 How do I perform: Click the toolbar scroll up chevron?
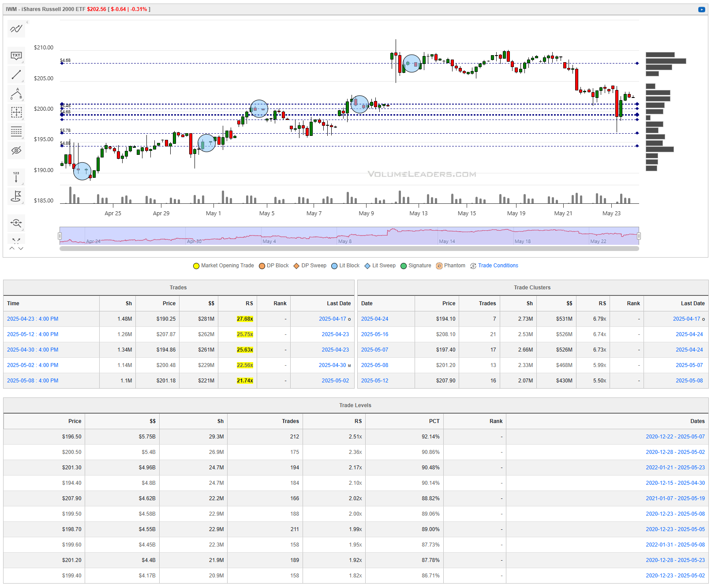tap(12, 248)
